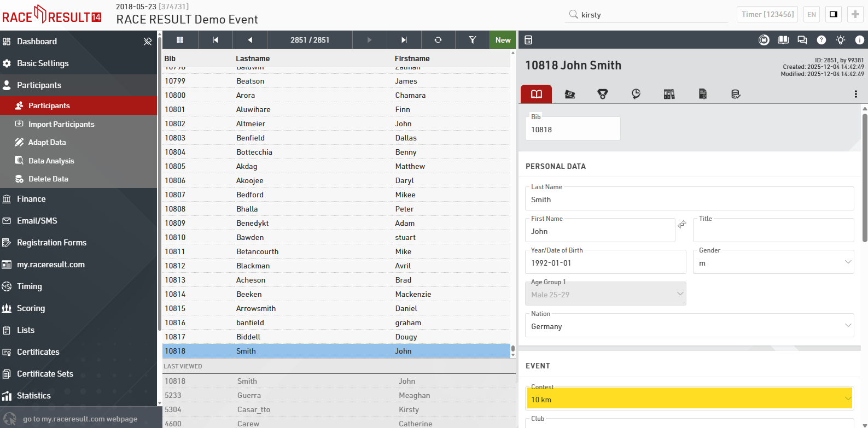Switch language with the EN button
Screen dimensions: 868x428
(812, 14)
